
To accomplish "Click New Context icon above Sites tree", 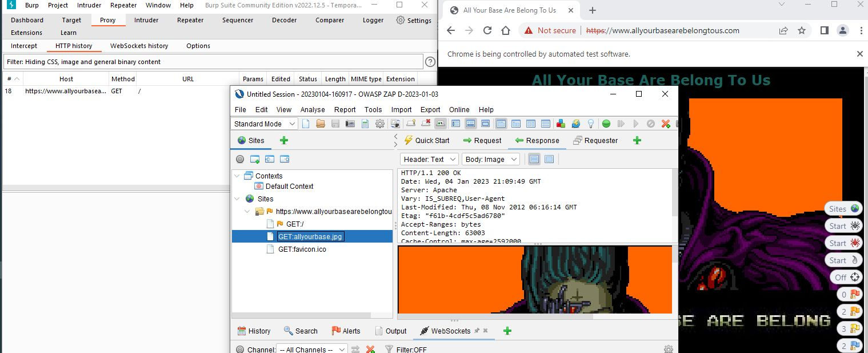I will [x=255, y=159].
